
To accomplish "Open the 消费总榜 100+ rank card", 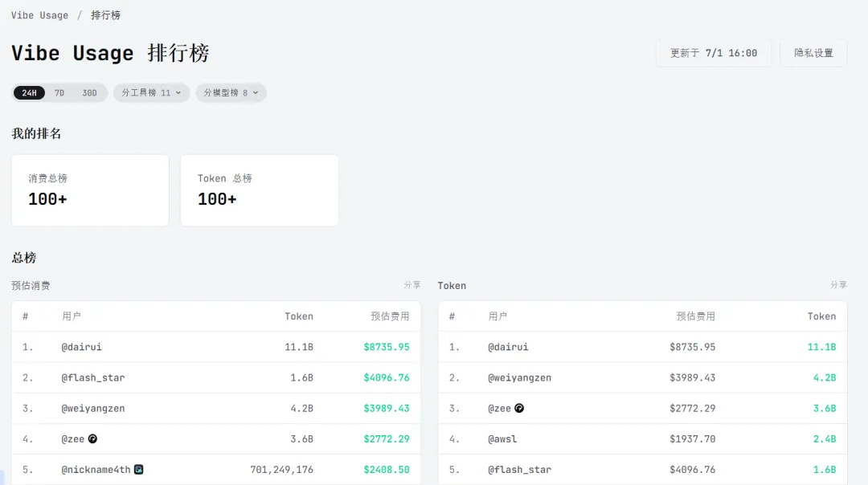I will [90, 190].
